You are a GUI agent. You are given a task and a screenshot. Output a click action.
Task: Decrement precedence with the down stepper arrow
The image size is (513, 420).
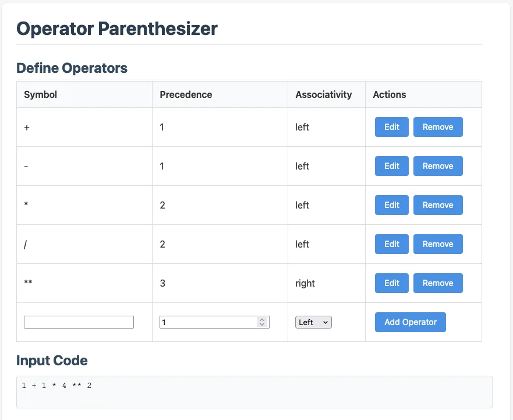(x=262, y=325)
